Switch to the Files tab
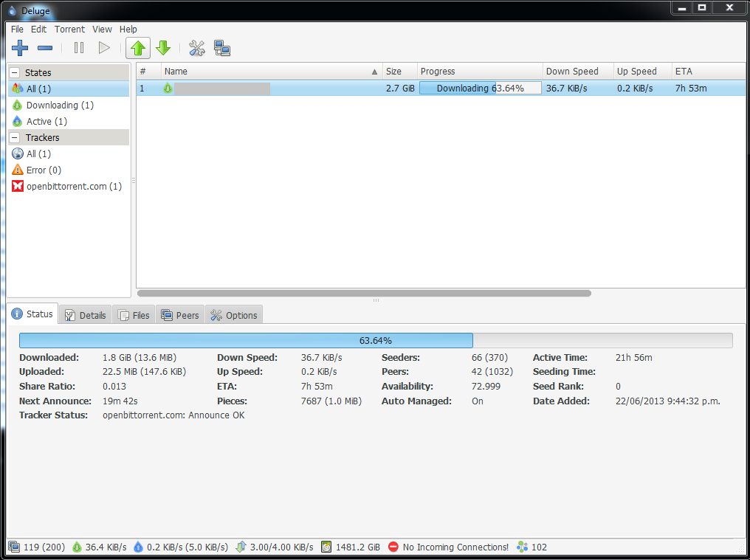Image resolution: width=750 pixels, height=560 pixels. [134, 314]
